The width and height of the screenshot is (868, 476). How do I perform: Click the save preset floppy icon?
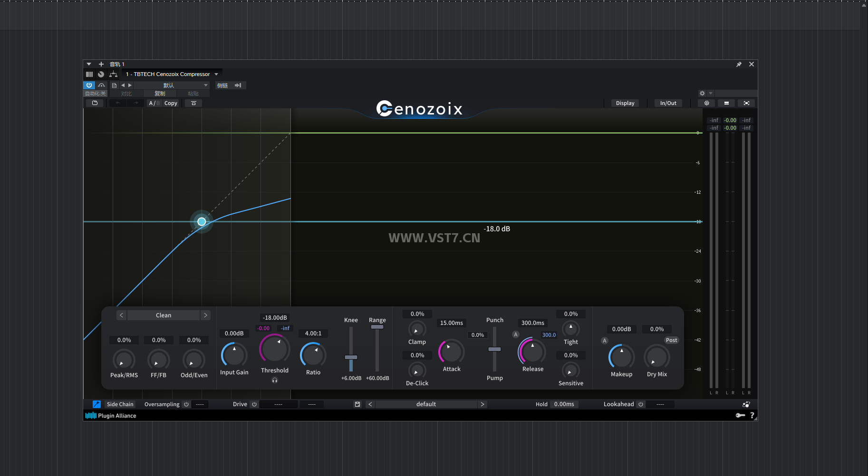357,404
